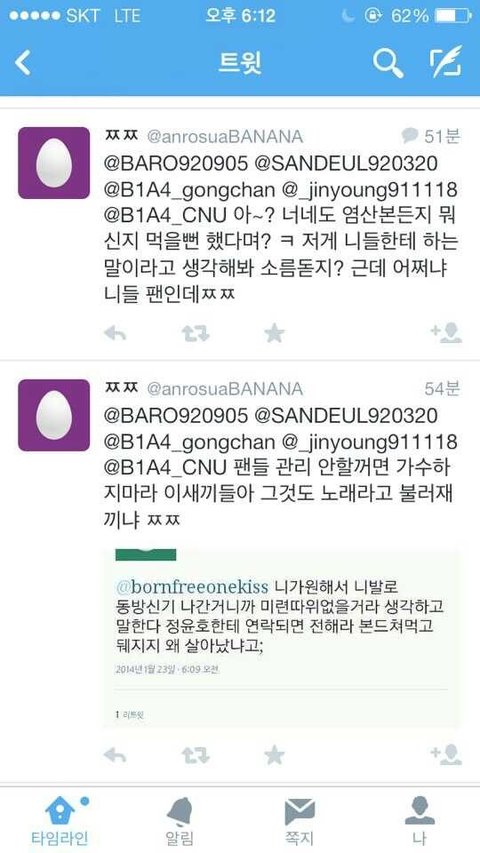Open the 쪽지 messages tab

[x=300, y=820]
